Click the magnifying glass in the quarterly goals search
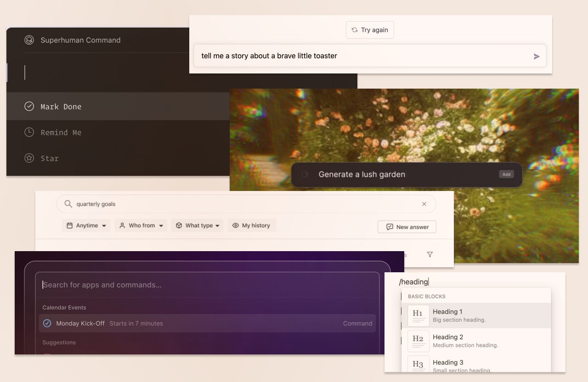This screenshot has width=588, height=382. 68,203
